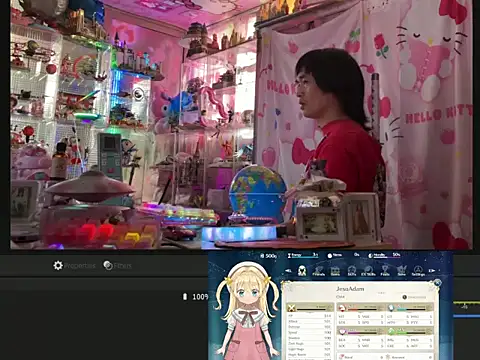Click the moon mood bar showing 50%
This screenshot has width=480, height=360.
pyautogui.click(x=384, y=256)
